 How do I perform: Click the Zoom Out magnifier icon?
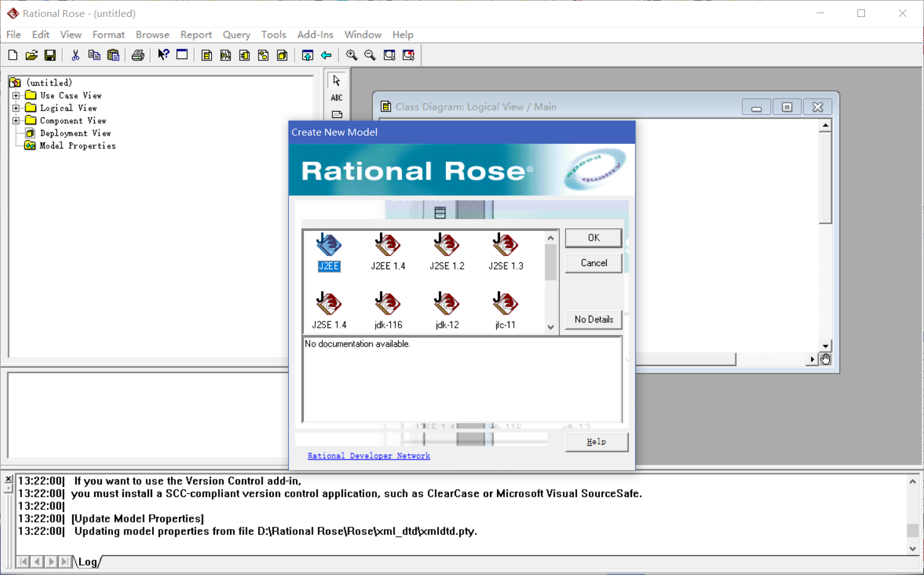pos(371,55)
